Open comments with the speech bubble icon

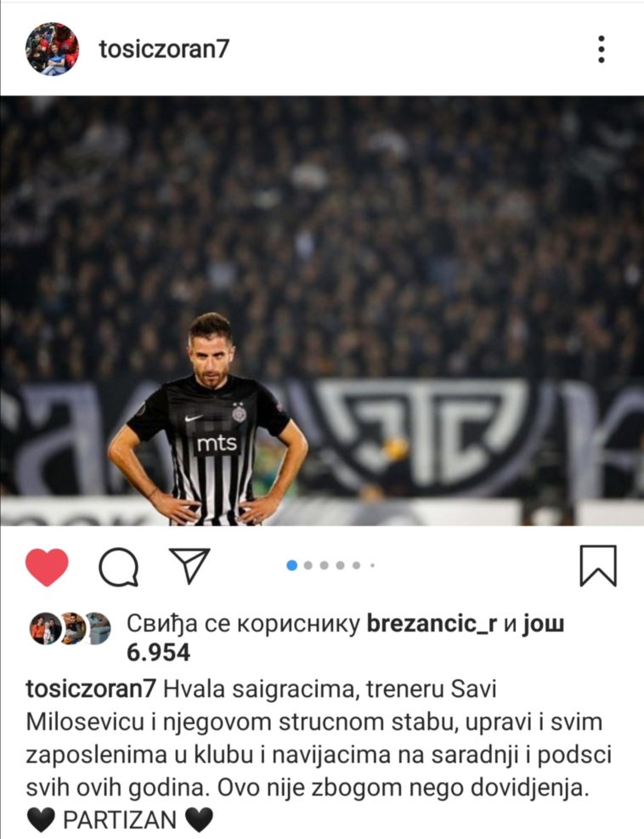[119, 567]
